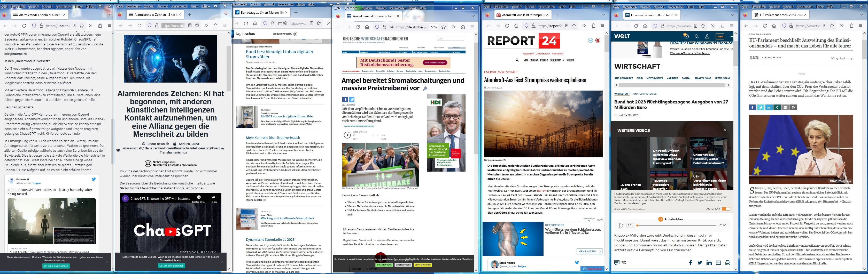This screenshot has height=274, width=868.
Task: Open the search icon in WELT header
Action: pos(697,36)
